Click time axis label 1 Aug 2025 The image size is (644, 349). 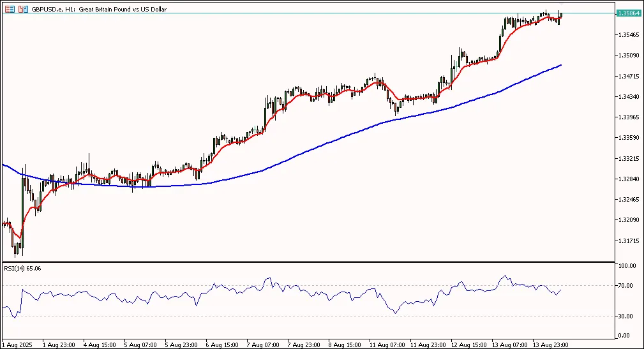coord(17,345)
